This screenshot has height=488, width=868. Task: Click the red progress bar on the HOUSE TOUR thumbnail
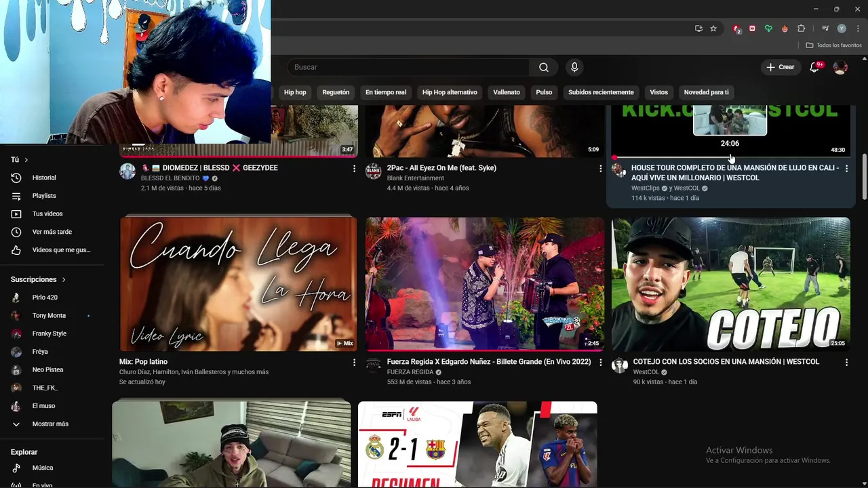click(731, 157)
